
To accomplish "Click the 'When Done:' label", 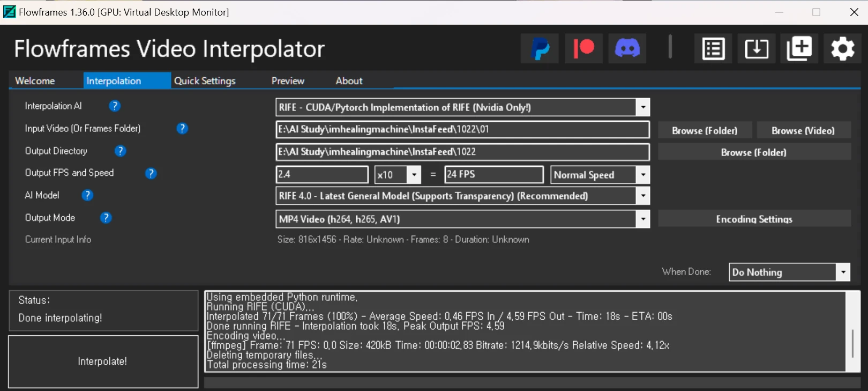I will point(686,272).
